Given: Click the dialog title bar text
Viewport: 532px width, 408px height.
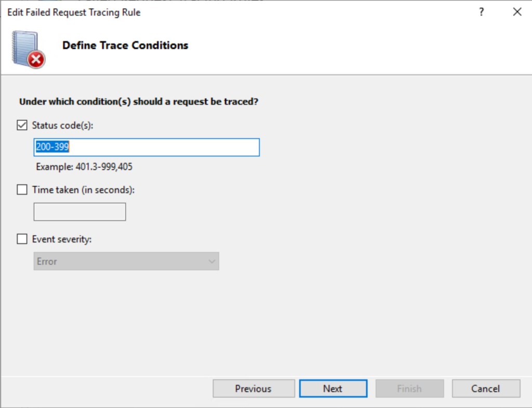Looking at the screenshot, I should click(x=74, y=12).
